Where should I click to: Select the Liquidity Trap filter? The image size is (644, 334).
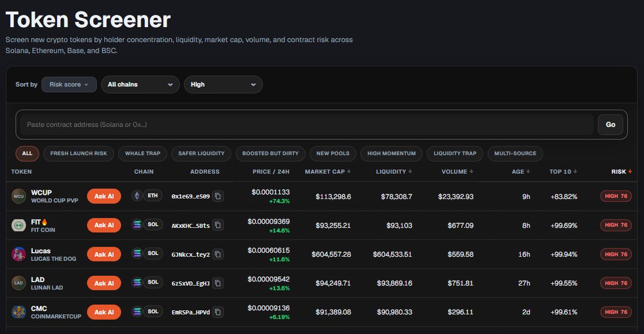[455, 153]
